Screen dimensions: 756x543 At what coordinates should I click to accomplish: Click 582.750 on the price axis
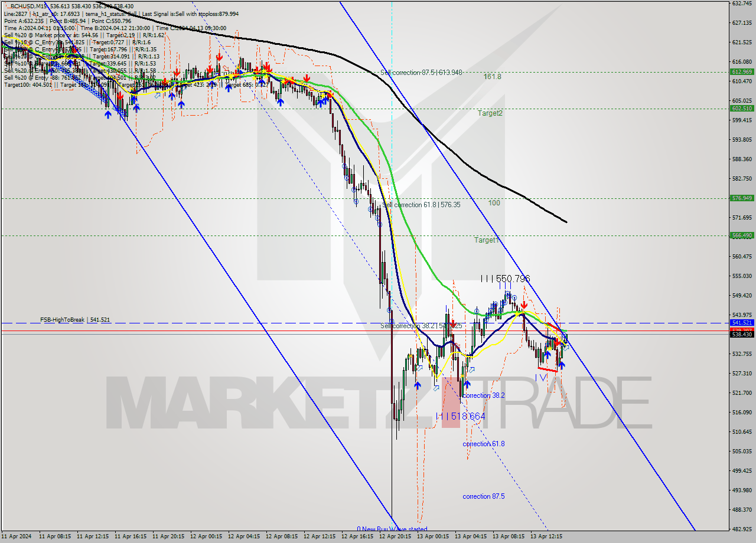pyautogui.click(x=742, y=179)
